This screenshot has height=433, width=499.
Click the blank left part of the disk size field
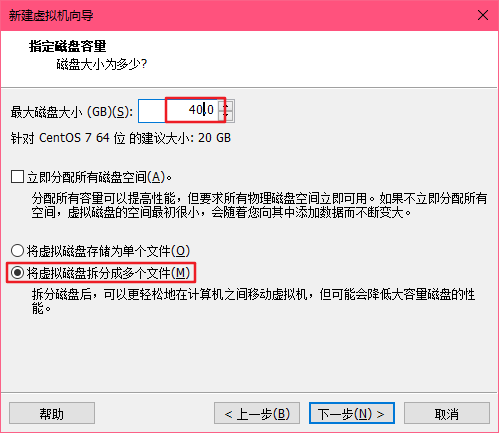(x=152, y=111)
